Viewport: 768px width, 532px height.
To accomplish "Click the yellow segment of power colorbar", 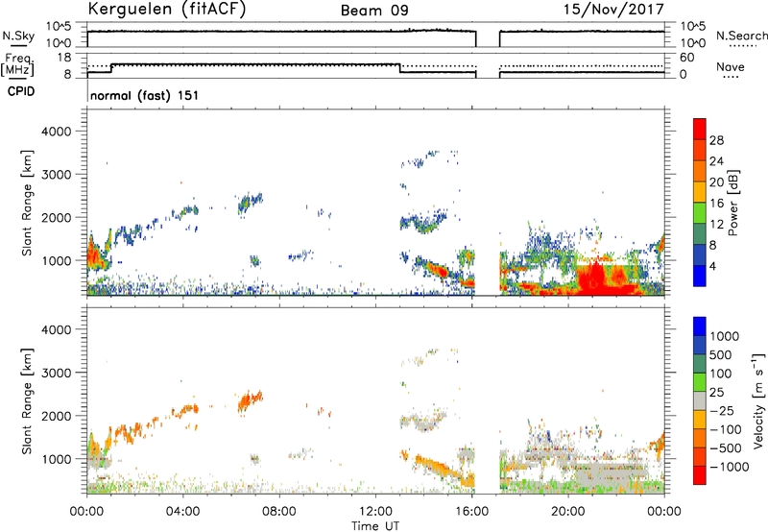I will click(x=700, y=191).
